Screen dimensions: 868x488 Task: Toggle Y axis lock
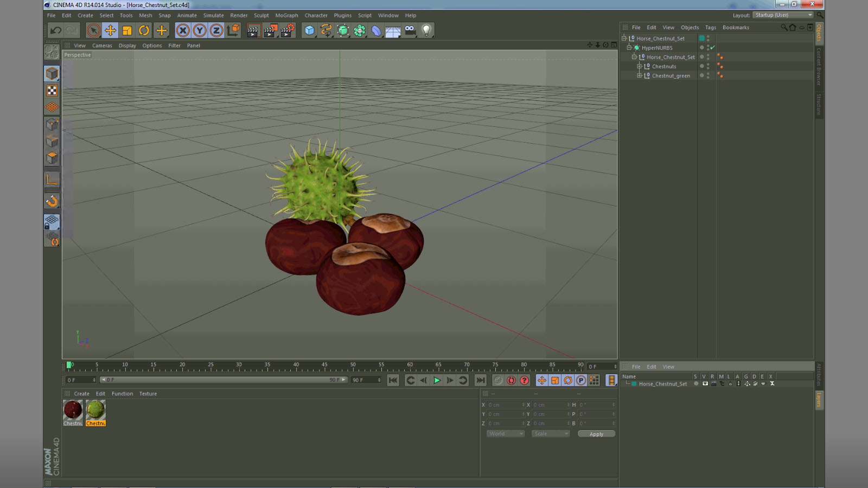coord(200,30)
